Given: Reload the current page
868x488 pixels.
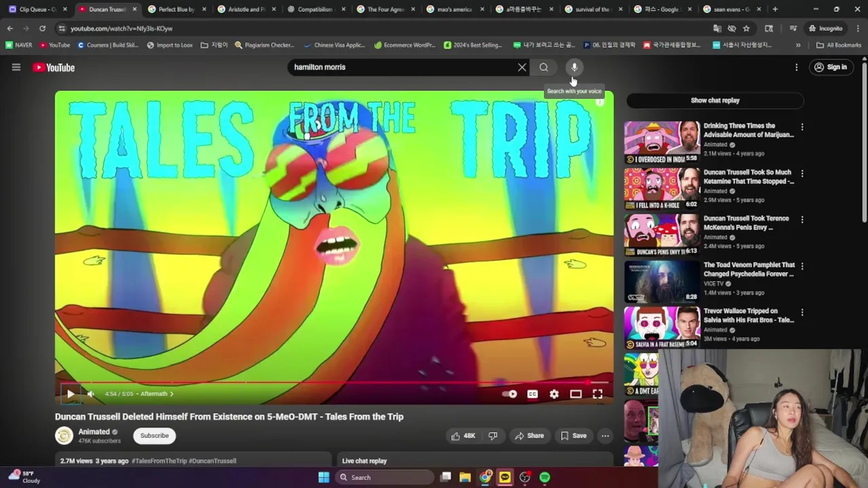Looking at the screenshot, I should [42, 28].
